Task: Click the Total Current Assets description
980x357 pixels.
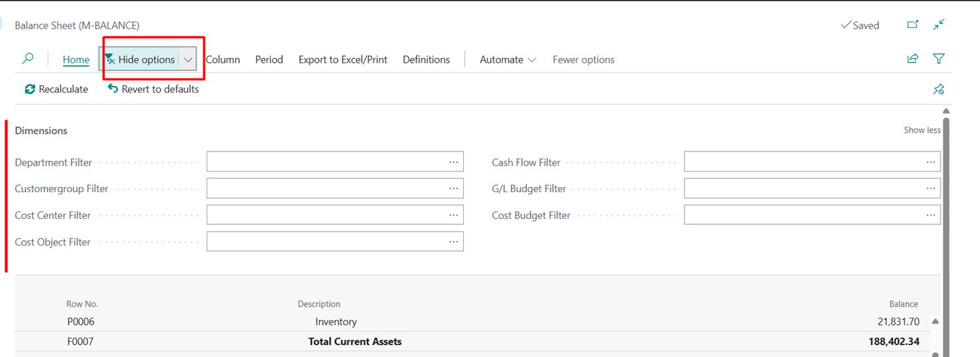Action: [355, 342]
